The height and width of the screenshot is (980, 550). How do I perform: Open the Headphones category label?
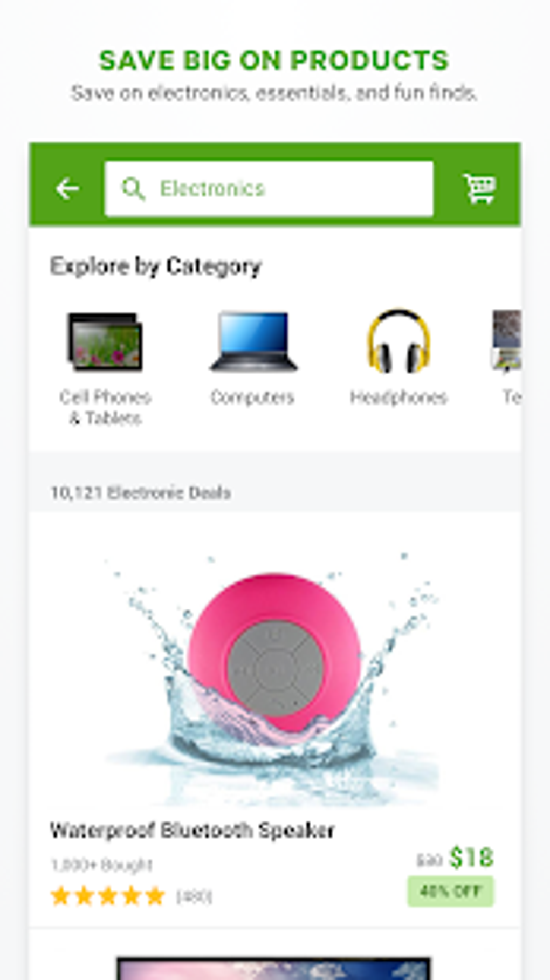point(398,398)
